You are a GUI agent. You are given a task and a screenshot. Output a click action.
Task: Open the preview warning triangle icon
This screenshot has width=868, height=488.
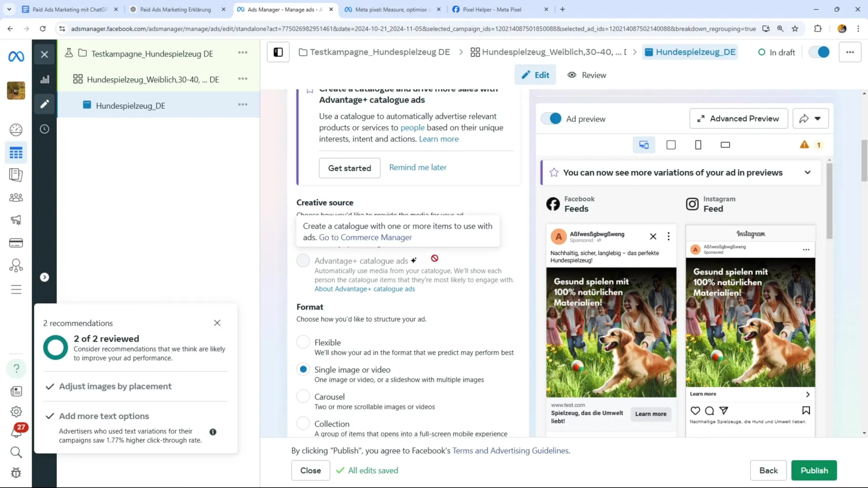pyautogui.click(x=804, y=145)
